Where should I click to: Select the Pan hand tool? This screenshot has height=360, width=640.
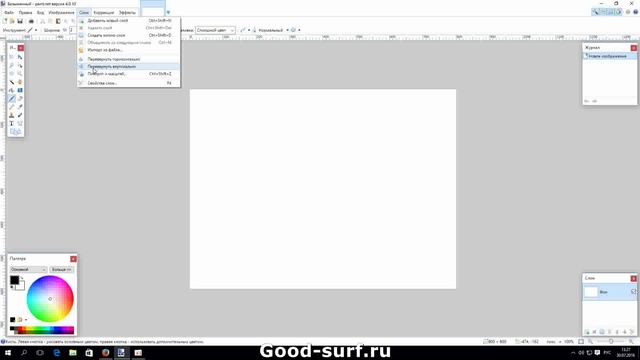[20, 82]
